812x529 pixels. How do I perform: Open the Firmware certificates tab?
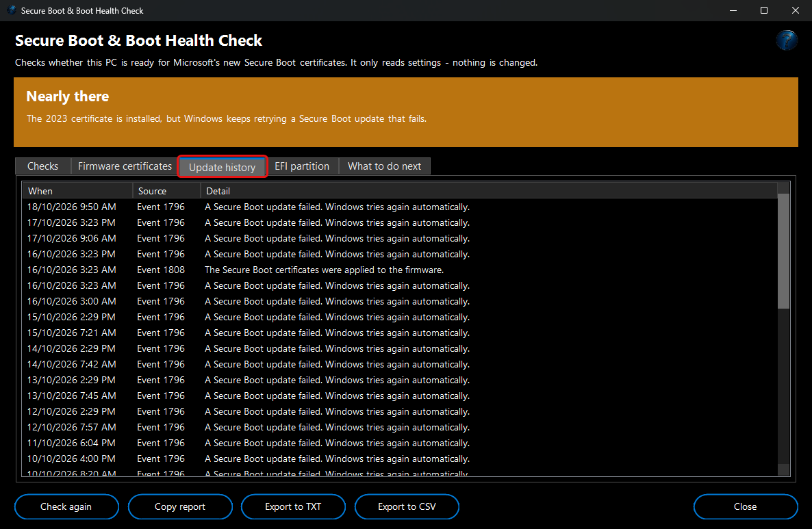(x=125, y=166)
